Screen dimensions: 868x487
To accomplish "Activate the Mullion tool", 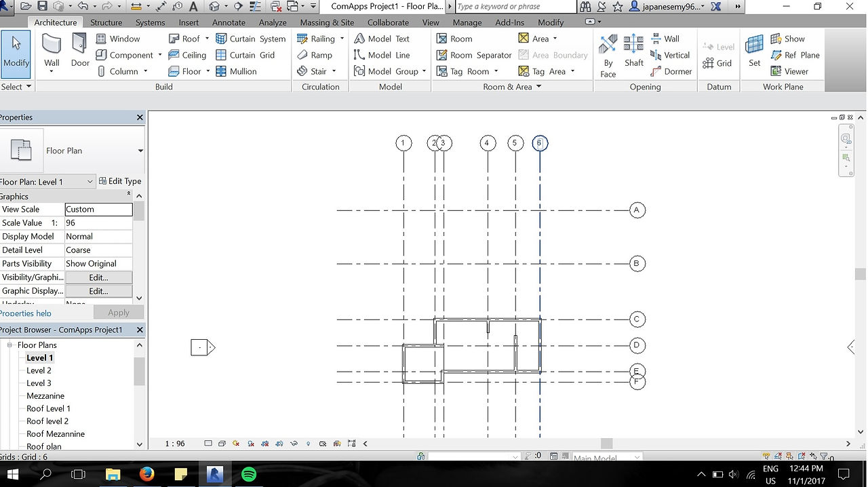I will tap(236, 71).
